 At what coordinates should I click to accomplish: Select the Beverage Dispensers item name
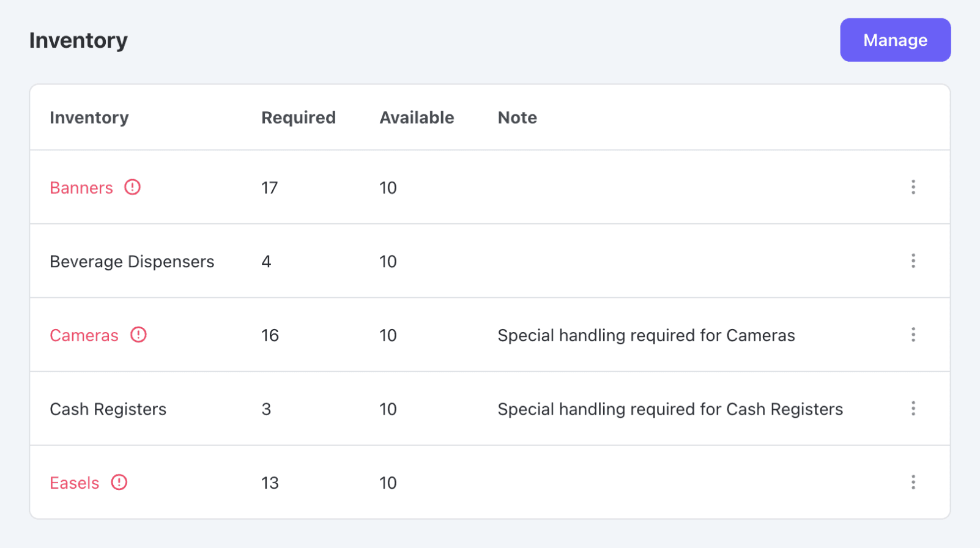click(132, 262)
